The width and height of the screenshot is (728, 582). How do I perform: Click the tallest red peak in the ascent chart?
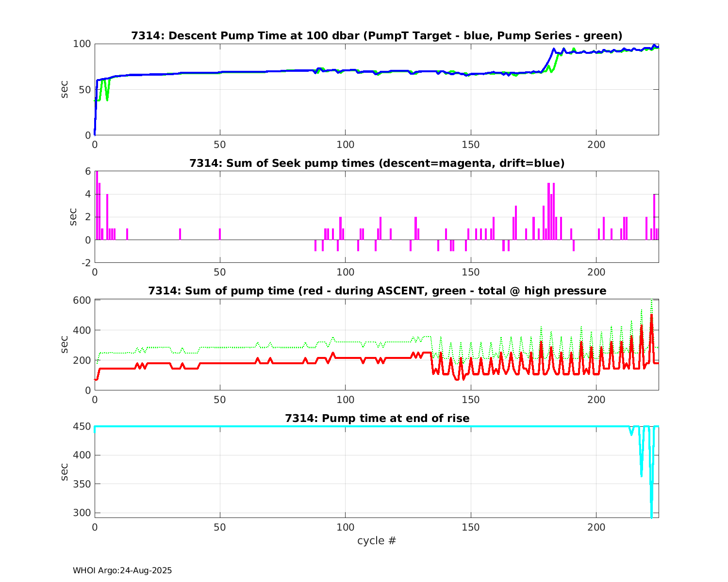(651, 316)
